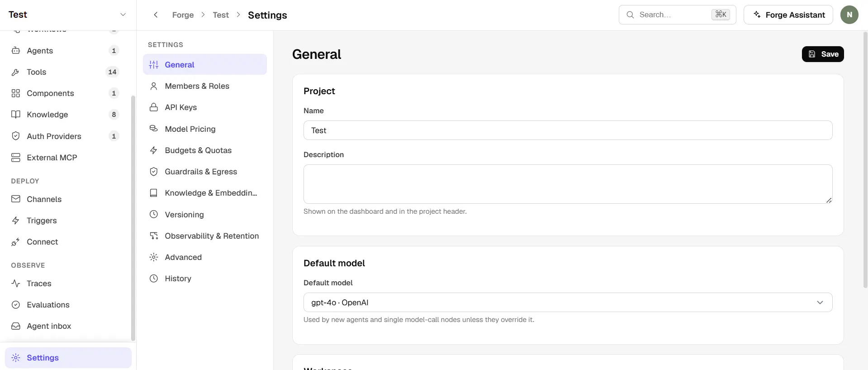Select Observability & Retention settings

205,236
